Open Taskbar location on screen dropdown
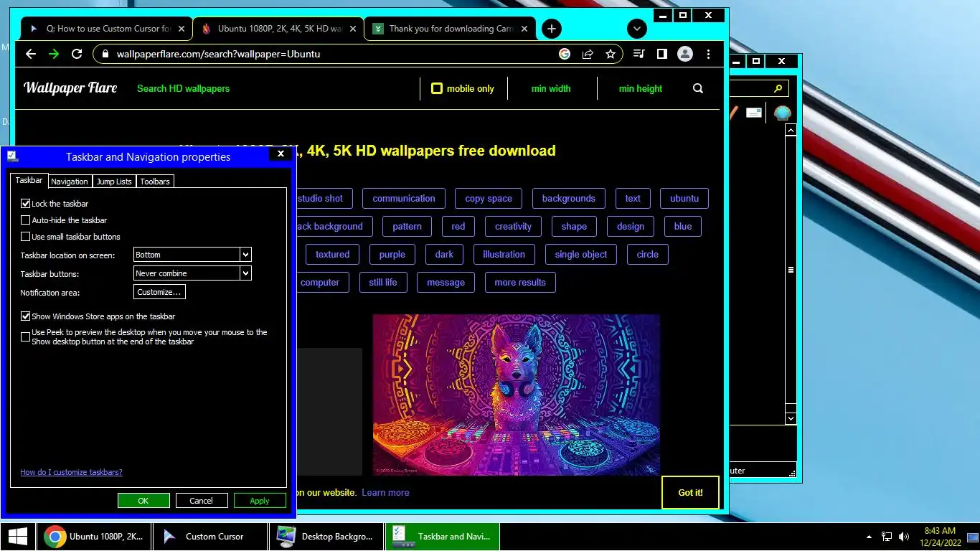Image resolution: width=980 pixels, height=551 pixels. (x=192, y=255)
